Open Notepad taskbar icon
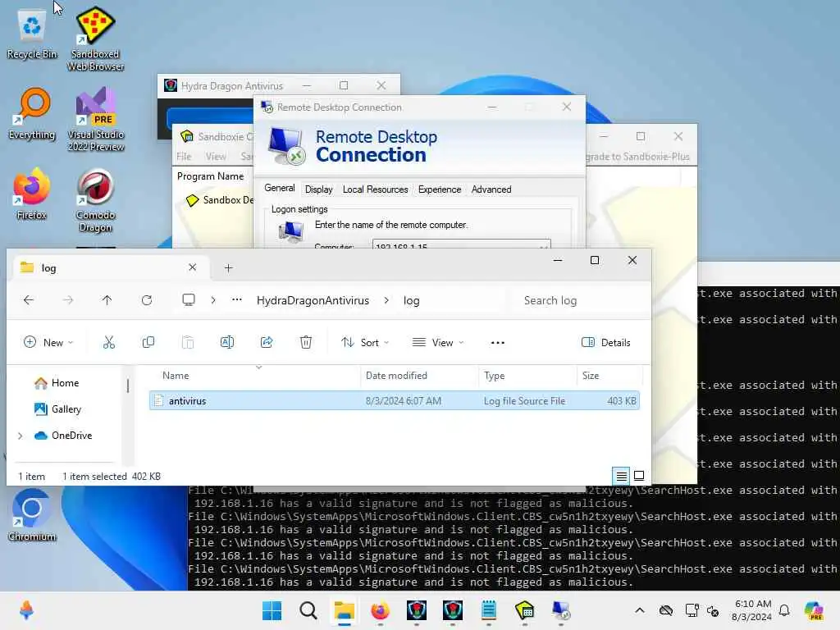Image resolution: width=840 pixels, height=630 pixels. click(x=489, y=610)
